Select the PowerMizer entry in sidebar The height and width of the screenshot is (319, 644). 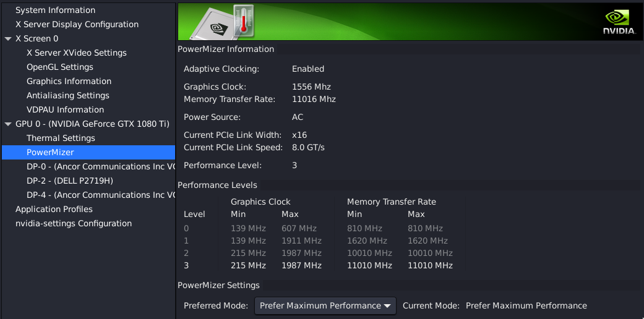(50, 153)
